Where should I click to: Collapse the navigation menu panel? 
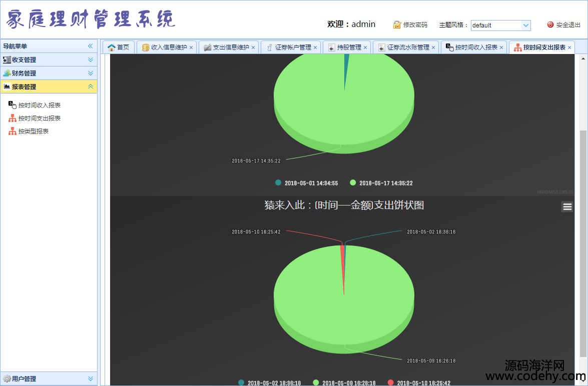91,46
